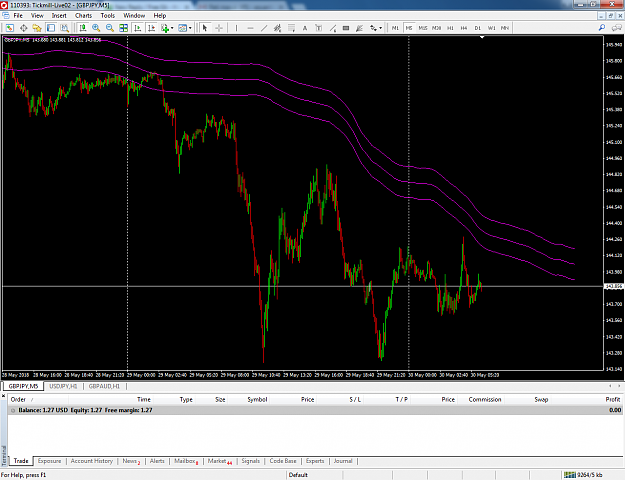The width and height of the screenshot is (625, 480).
Task: Open the Indicators list dropdown arrow
Action: tap(172, 28)
